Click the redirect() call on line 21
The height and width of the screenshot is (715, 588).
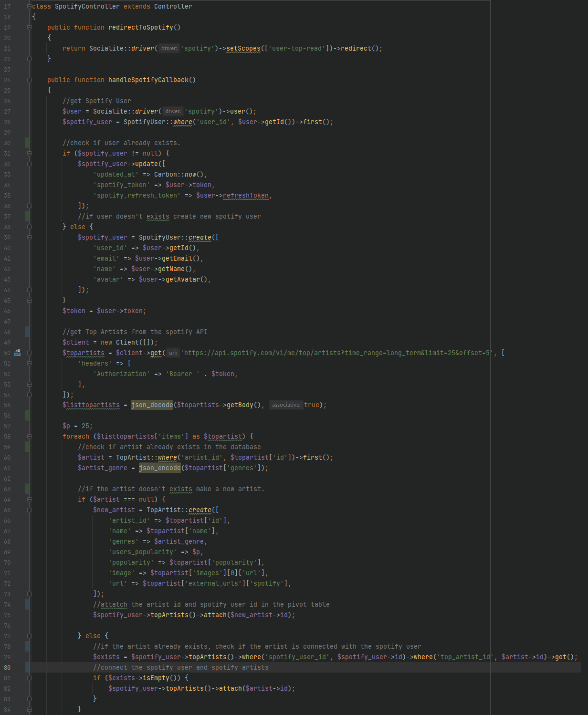[x=360, y=49]
